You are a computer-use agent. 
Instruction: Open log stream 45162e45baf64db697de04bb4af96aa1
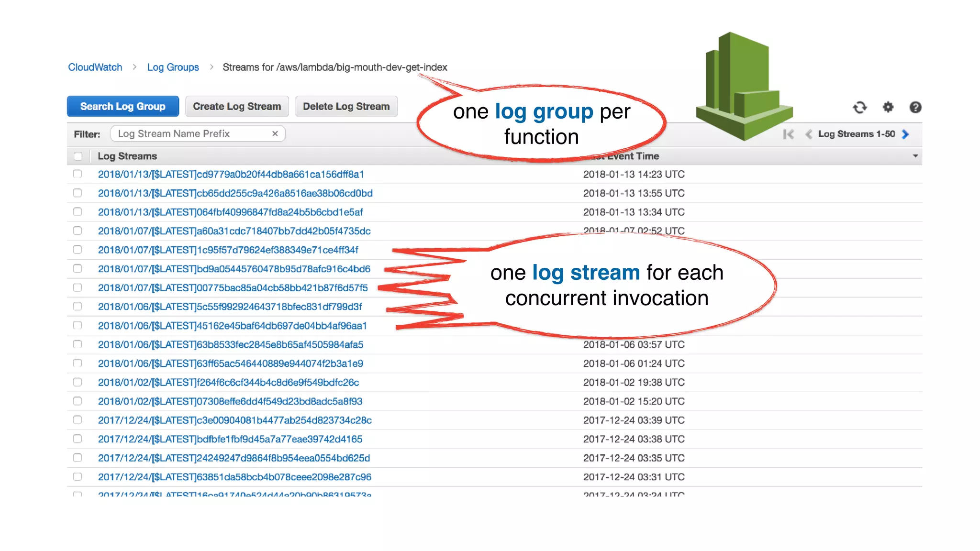point(233,326)
